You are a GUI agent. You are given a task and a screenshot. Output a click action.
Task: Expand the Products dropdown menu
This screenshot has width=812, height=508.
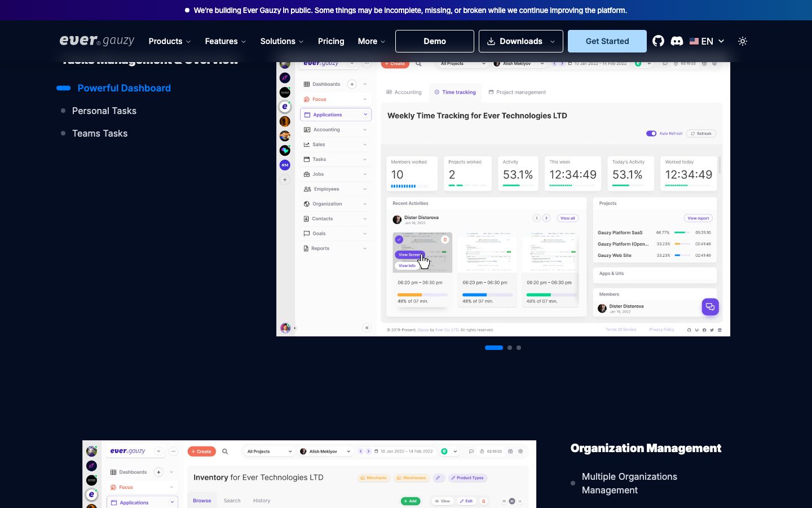(170, 41)
